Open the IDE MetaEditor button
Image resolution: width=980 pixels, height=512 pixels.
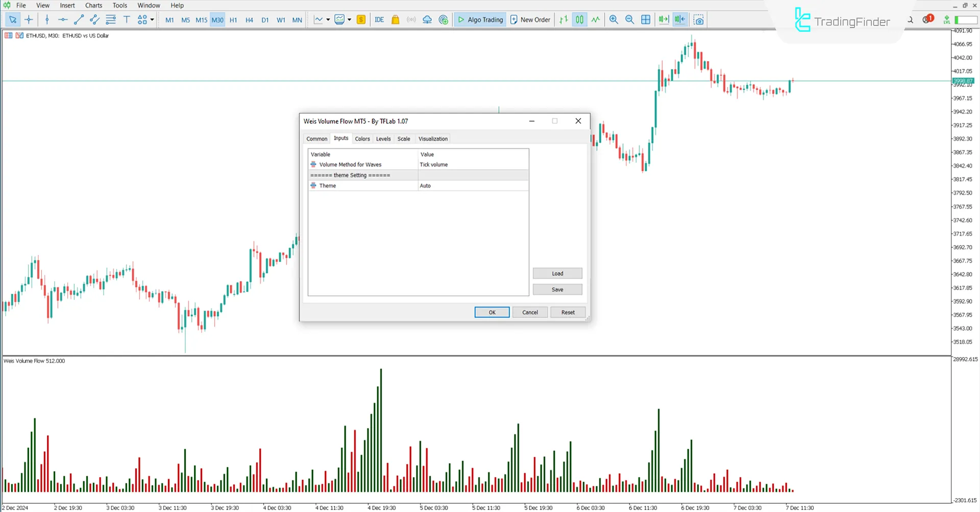tap(379, 20)
